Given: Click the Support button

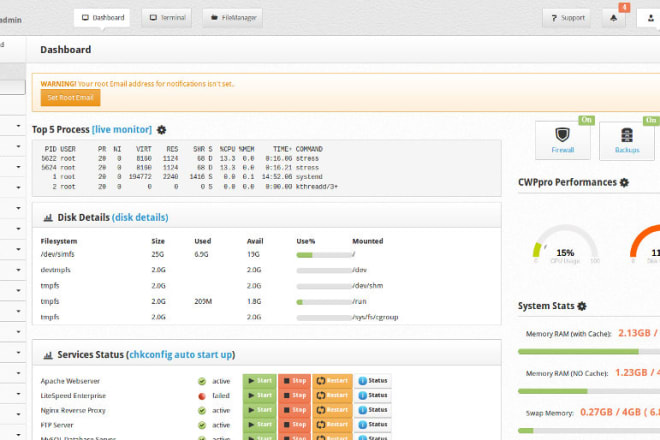Looking at the screenshot, I should [567, 18].
